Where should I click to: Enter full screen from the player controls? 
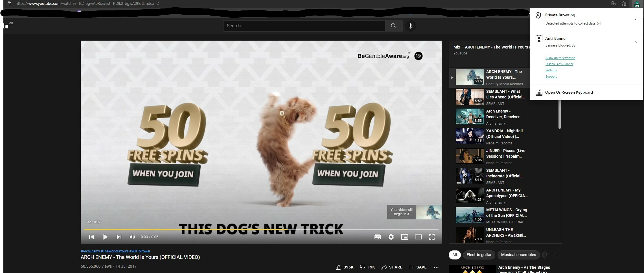(432, 237)
